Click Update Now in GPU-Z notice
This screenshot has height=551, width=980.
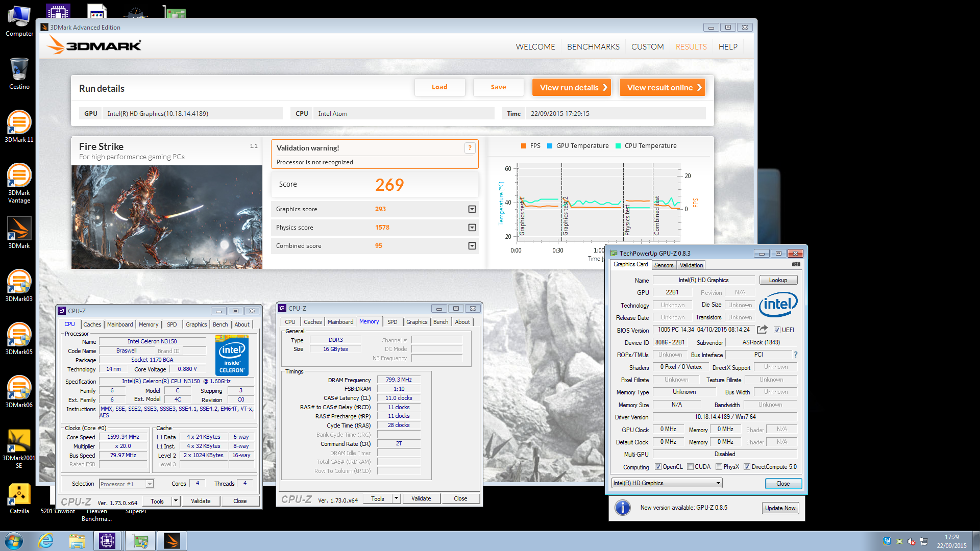780,508
